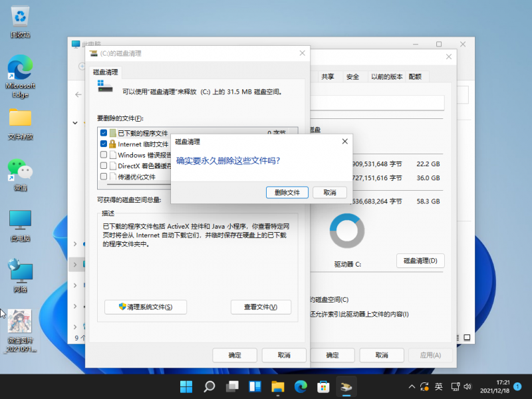532x399 pixels.
Task: Click 清理系统文件(S) button
Action: 146,307
